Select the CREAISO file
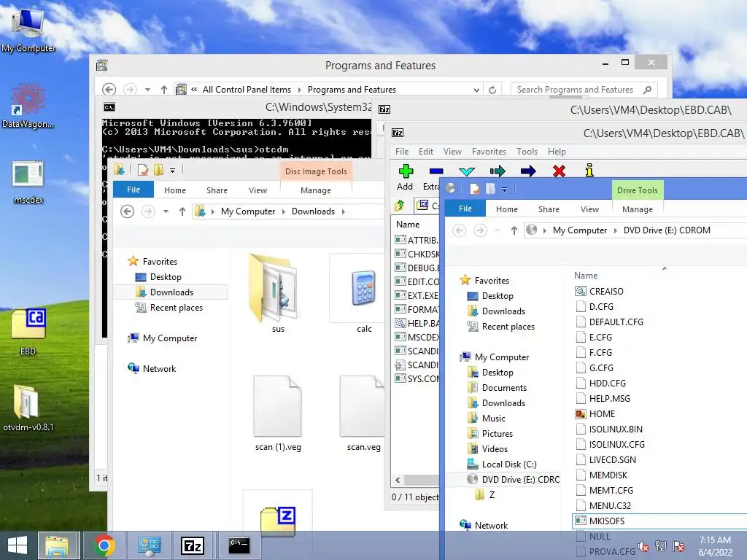 [606, 291]
